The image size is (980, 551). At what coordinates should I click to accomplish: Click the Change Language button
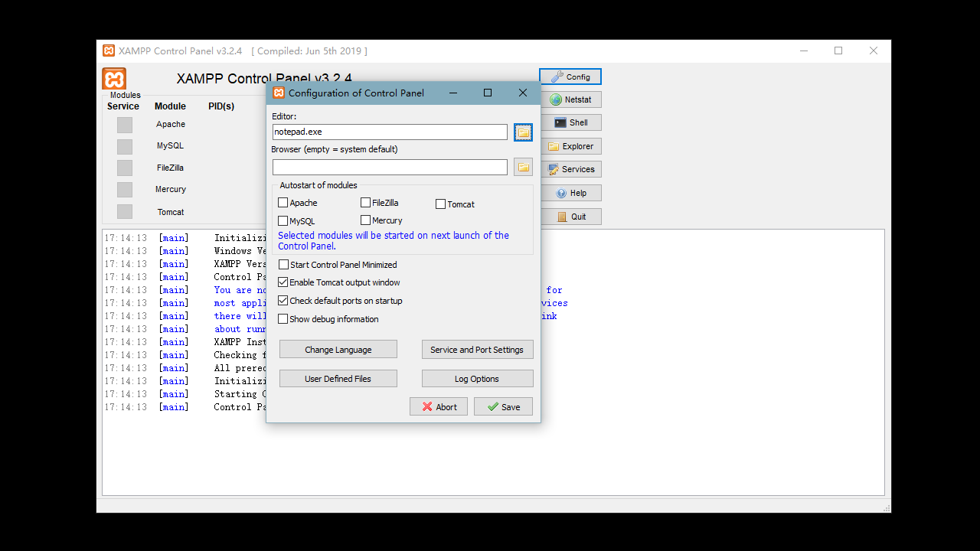[x=338, y=350]
